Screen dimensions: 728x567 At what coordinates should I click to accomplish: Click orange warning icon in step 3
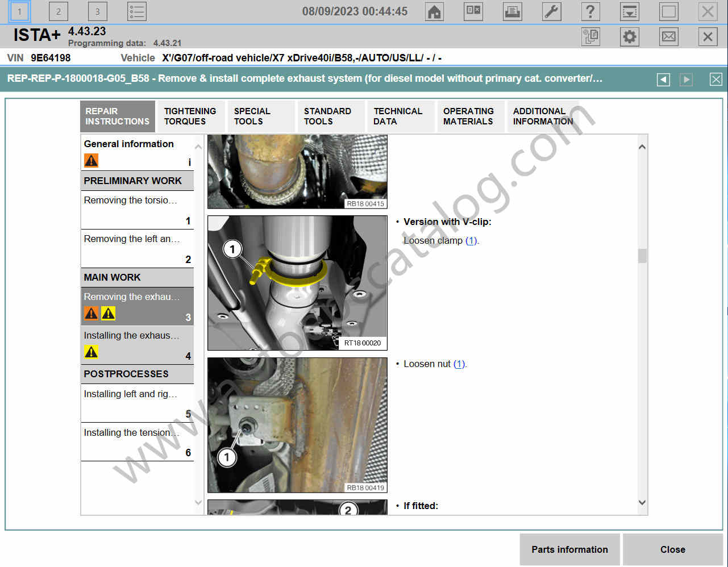tap(91, 312)
